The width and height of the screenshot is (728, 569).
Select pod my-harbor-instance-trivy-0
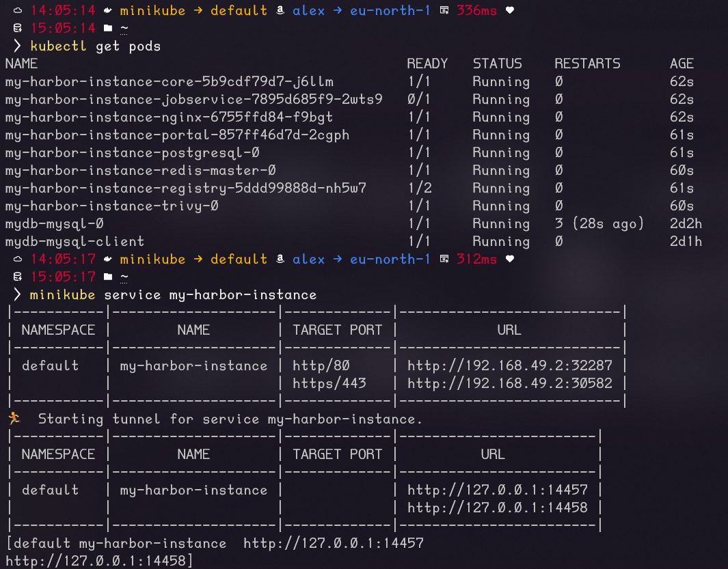[x=112, y=206]
